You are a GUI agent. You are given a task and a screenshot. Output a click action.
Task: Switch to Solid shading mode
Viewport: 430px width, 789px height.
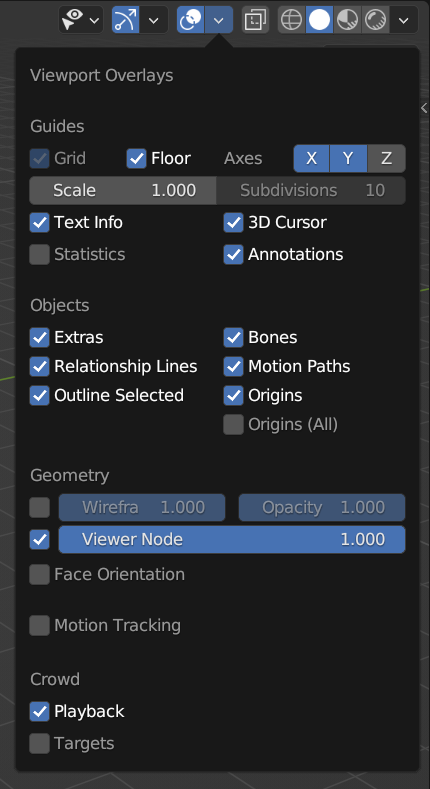[x=319, y=20]
